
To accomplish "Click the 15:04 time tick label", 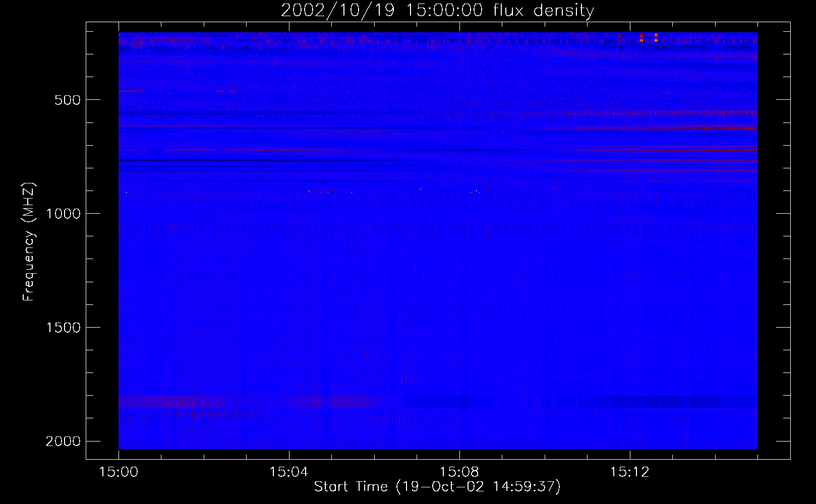I will tap(289, 472).
